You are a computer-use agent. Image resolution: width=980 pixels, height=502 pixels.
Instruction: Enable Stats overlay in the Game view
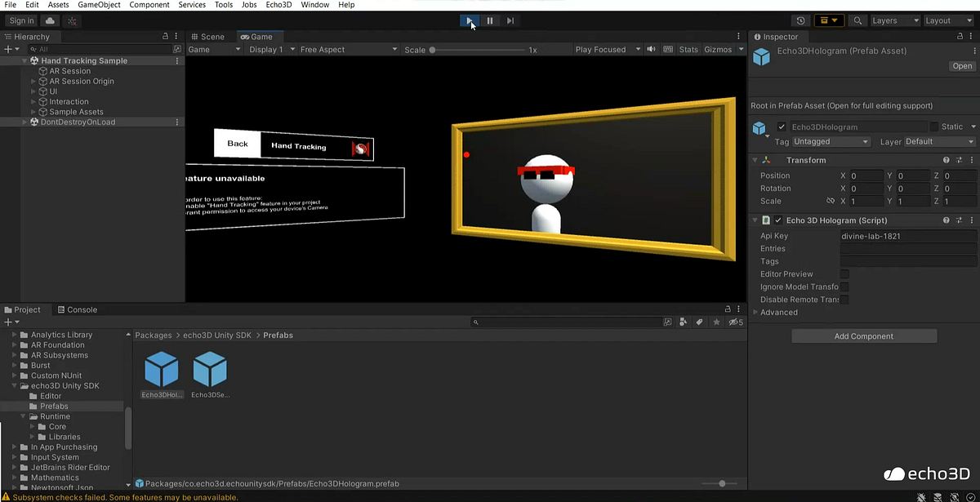pos(688,49)
